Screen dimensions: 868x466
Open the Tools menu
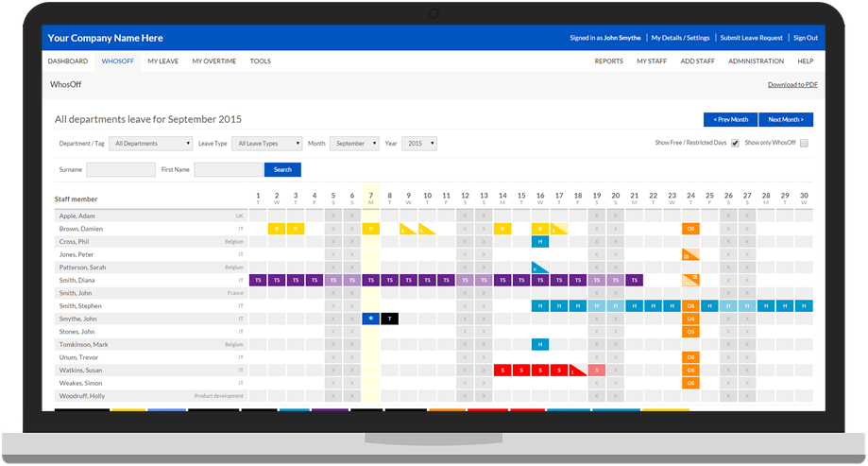pyautogui.click(x=260, y=60)
